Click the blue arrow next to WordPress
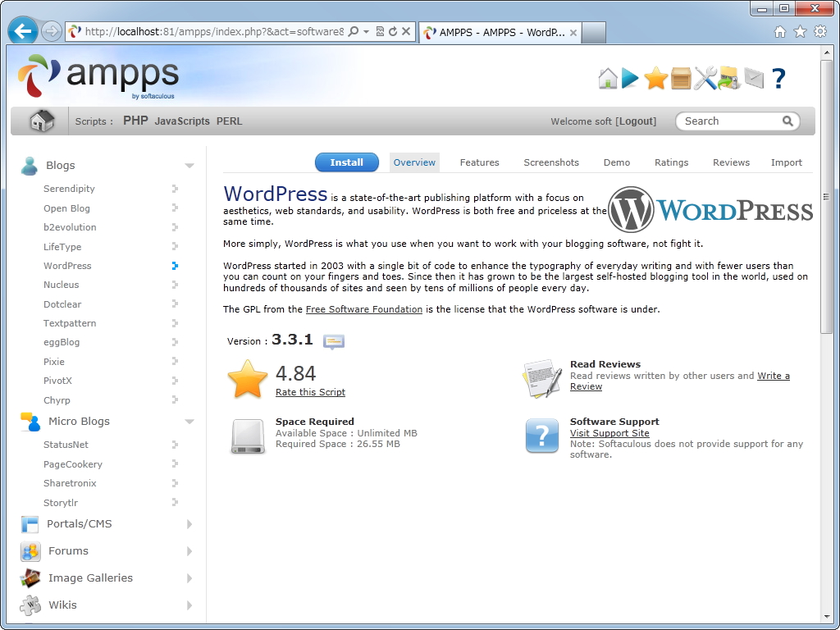 [x=175, y=266]
